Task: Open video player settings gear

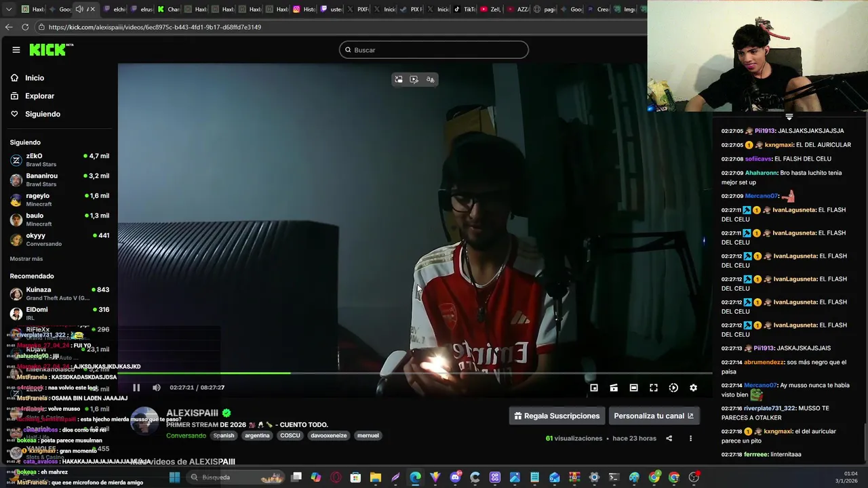Action: tap(693, 388)
